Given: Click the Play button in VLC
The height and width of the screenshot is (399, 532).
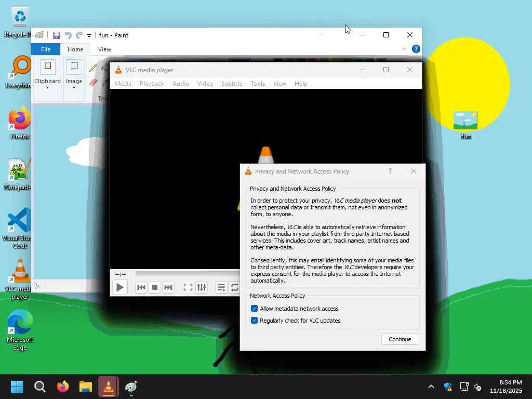Looking at the screenshot, I should [120, 287].
